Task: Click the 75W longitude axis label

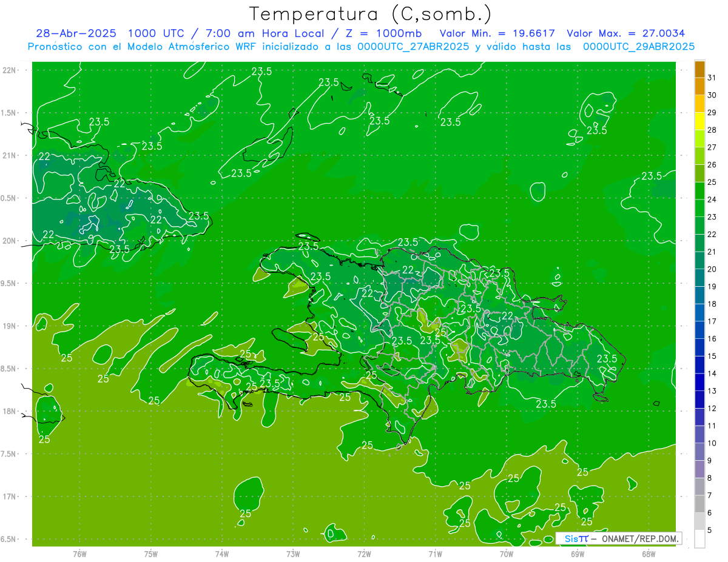Action: (x=151, y=554)
